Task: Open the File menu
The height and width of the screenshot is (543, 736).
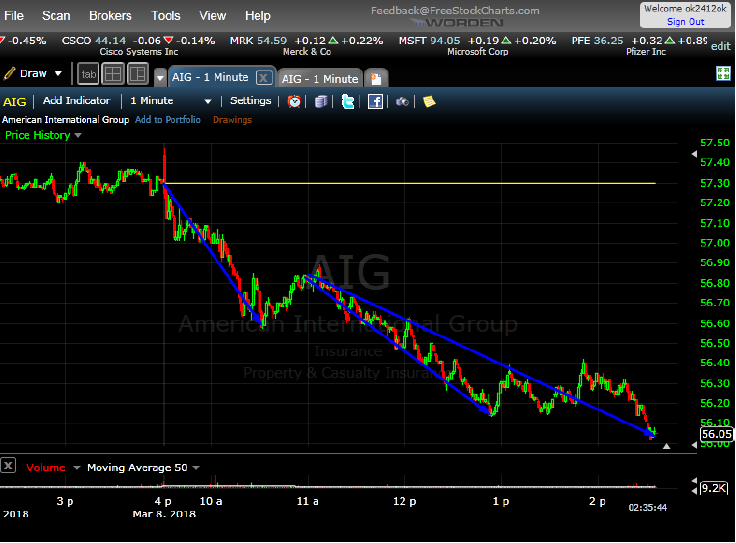Action: [14, 16]
